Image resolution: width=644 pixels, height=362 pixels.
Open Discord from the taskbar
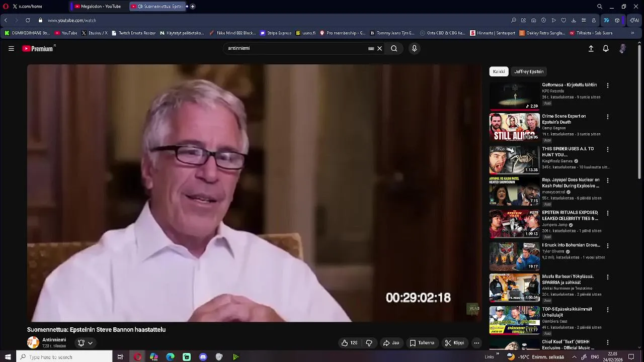(x=203, y=357)
